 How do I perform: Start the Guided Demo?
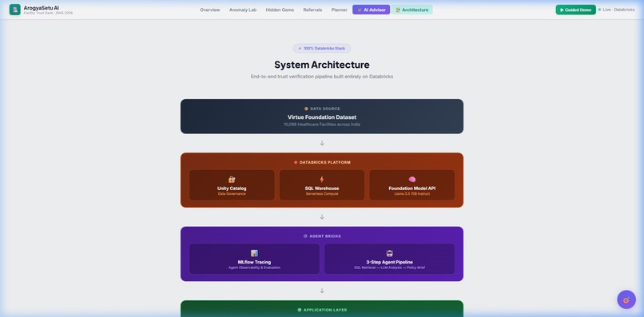[x=575, y=10]
